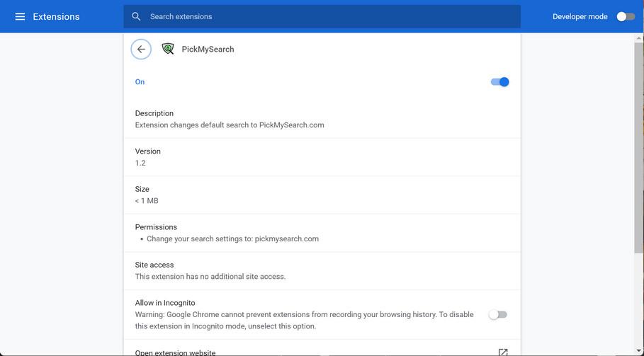Open the Extensions hamburger main menu
The image size is (644, 356).
pos(20,16)
